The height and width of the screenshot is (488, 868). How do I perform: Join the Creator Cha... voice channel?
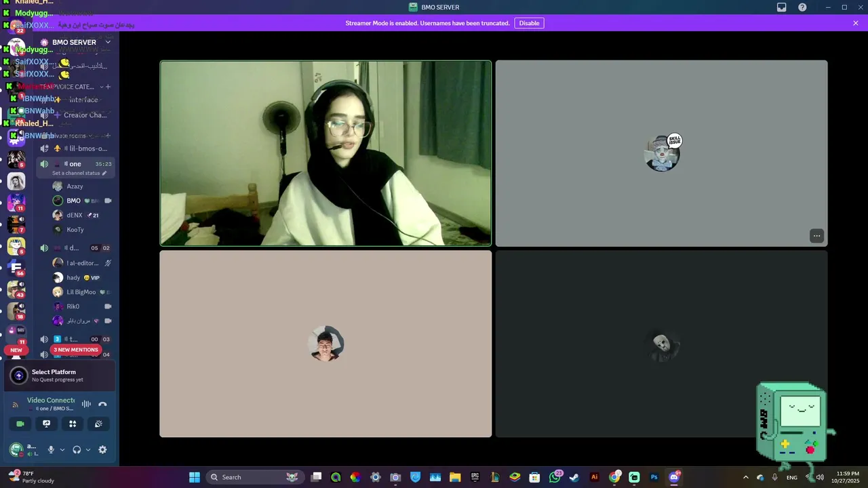coord(76,115)
